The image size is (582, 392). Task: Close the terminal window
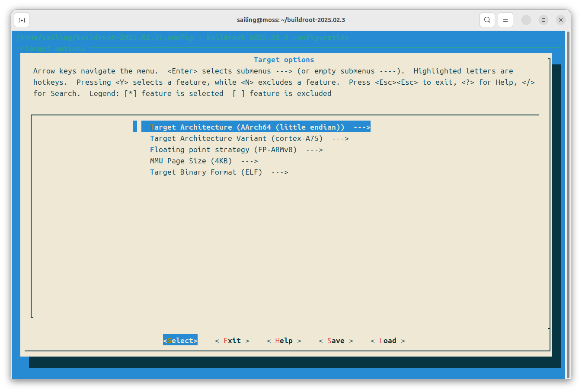coord(561,20)
